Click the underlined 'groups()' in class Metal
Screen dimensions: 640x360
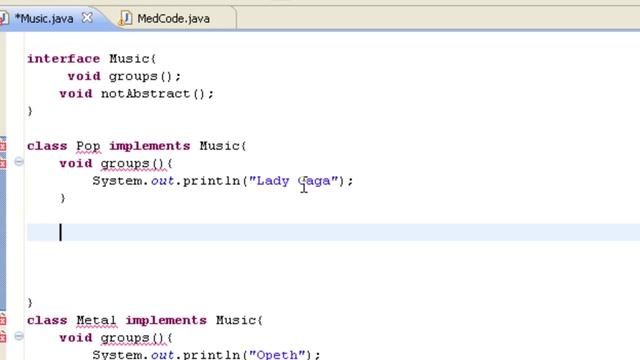tap(132, 338)
